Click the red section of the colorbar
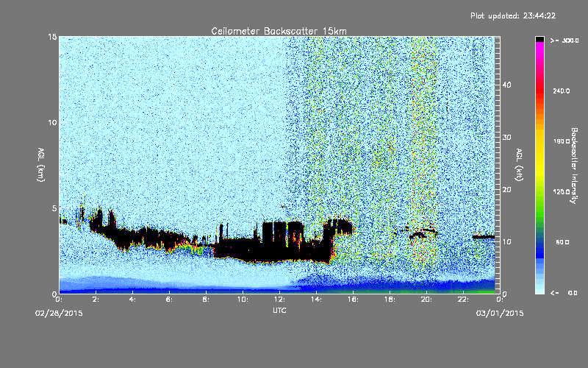 (539, 92)
